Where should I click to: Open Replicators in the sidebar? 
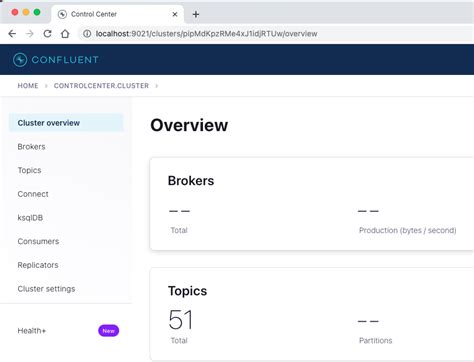[38, 265]
